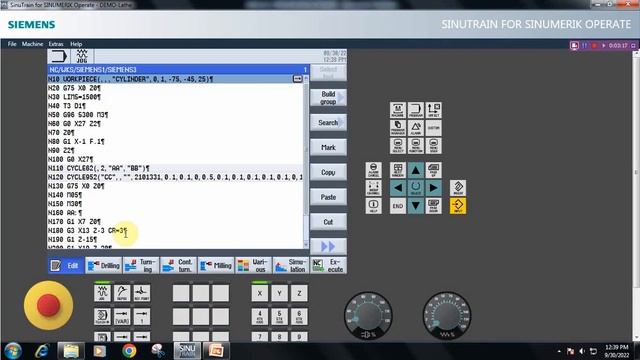Open the File menu
This screenshot has height=360, width=640.
(12, 44)
